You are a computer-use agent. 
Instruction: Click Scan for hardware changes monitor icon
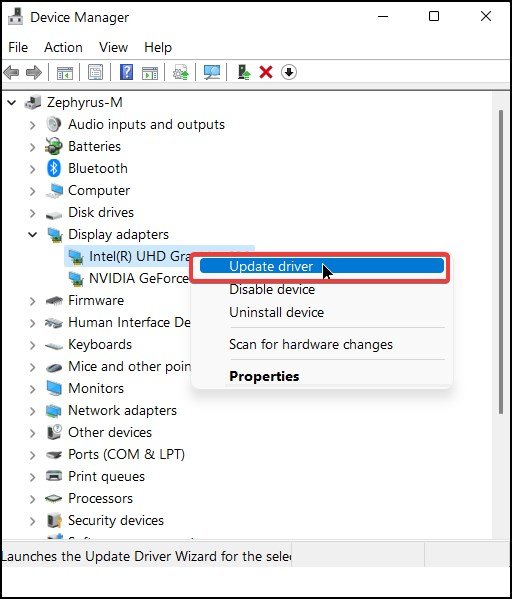click(x=212, y=72)
